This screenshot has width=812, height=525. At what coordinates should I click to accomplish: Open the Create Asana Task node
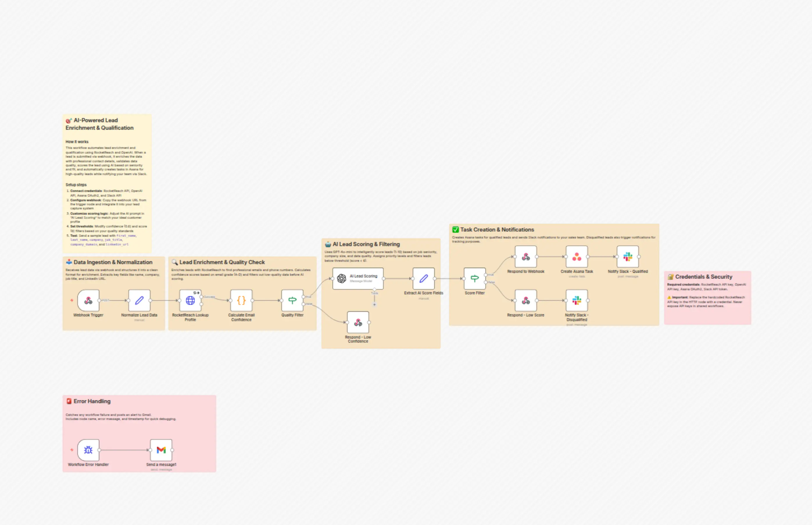(577, 257)
